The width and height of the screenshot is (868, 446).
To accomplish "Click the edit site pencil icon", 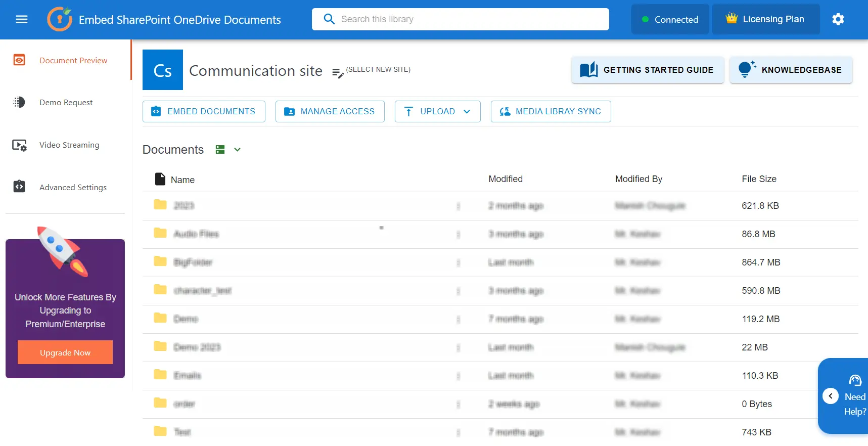I will pos(337,73).
